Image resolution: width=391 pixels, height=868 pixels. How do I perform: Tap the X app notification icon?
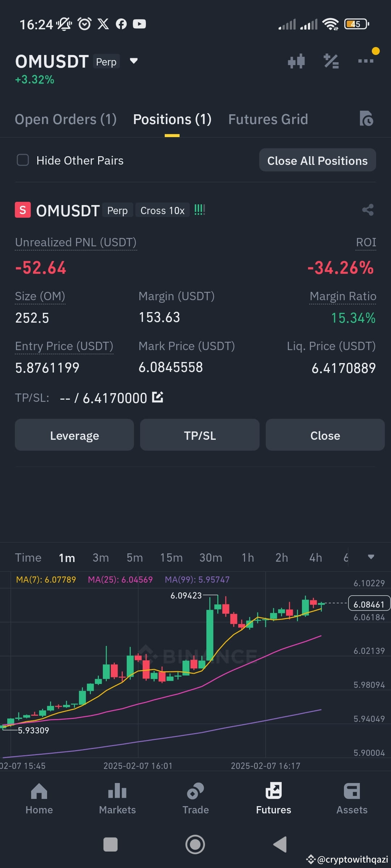click(x=103, y=24)
